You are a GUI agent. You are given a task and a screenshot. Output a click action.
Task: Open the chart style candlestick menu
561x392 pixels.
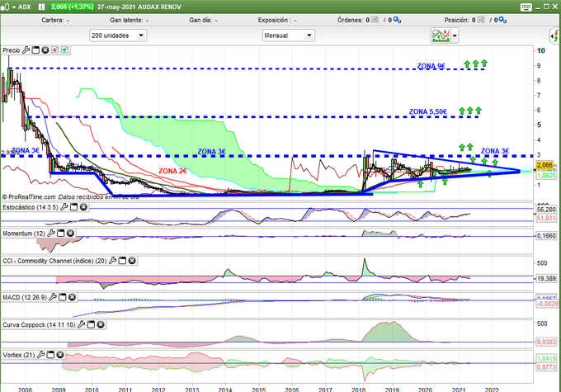point(8,7)
